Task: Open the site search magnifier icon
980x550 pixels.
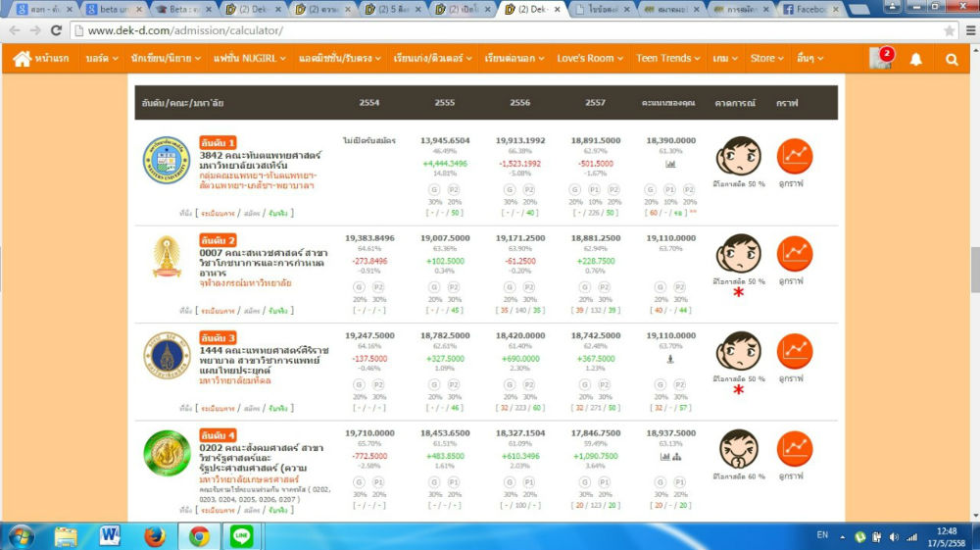Action: (x=952, y=59)
